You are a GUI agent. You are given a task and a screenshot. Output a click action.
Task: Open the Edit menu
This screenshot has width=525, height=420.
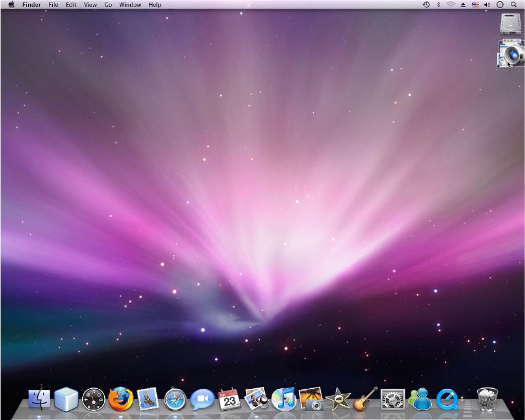pos(71,5)
